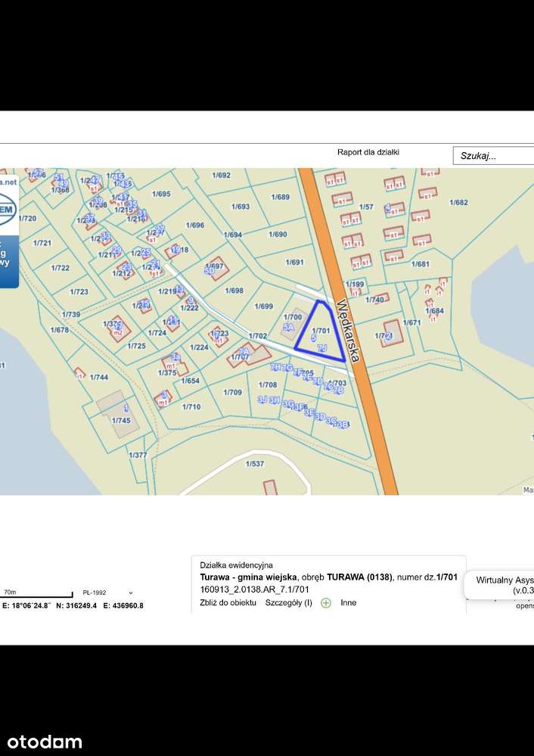534x756 pixels.
Task: Click parcel label 1/744
Action: (x=98, y=378)
